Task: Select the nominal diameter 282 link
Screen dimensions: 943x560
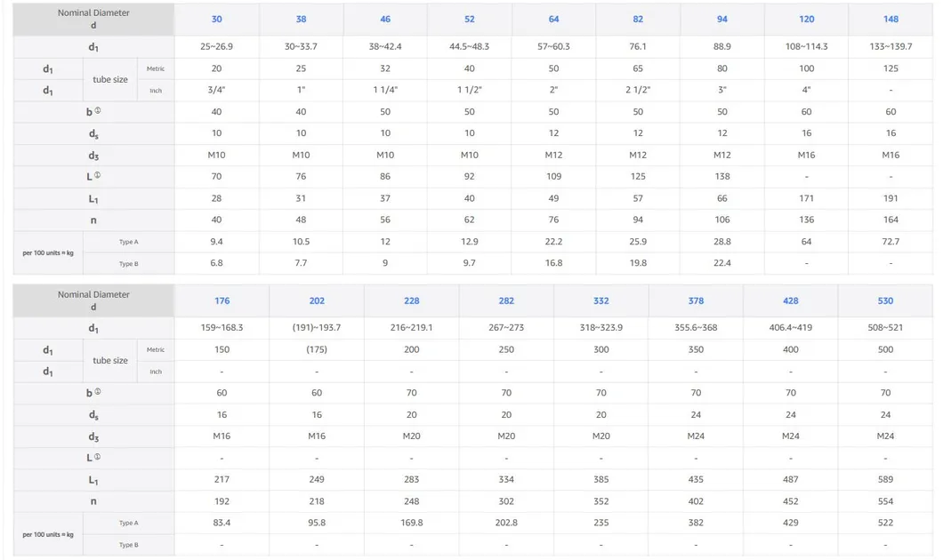Action: coord(506,301)
